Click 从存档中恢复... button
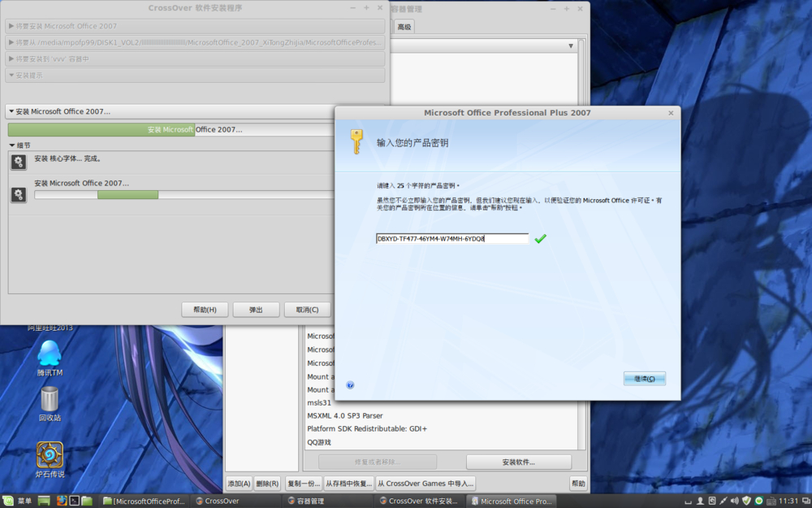 (348, 483)
